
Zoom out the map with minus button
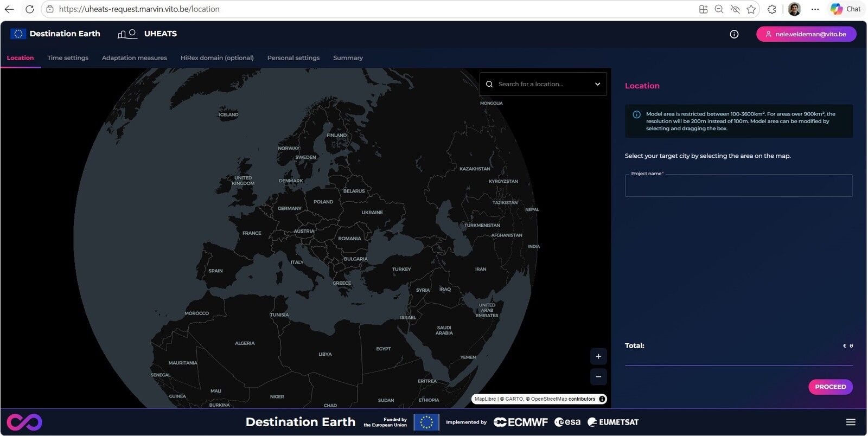click(x=598, y=377)
